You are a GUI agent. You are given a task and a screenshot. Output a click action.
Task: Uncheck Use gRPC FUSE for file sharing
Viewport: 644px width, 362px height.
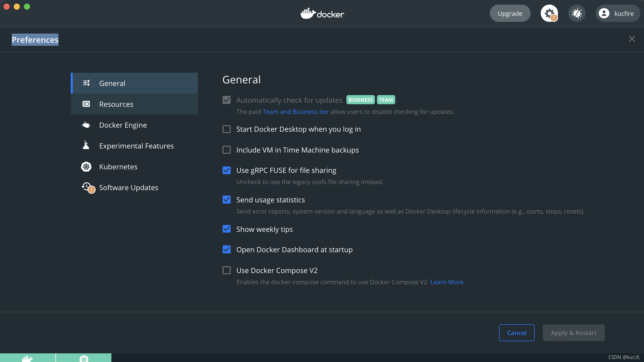227,170
